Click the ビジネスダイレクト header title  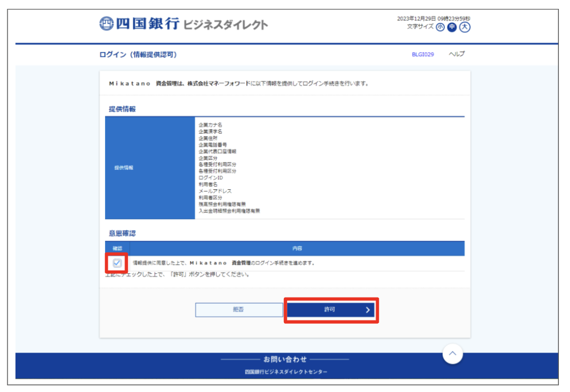point(226,24)
